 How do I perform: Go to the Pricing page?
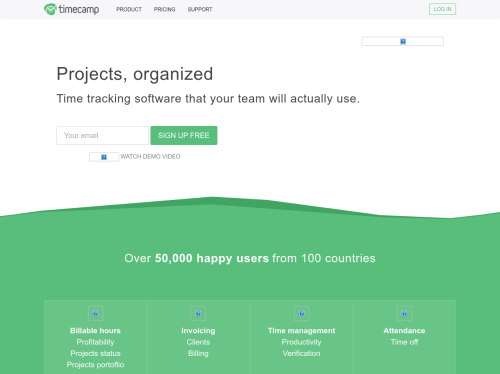click(164, 9)
